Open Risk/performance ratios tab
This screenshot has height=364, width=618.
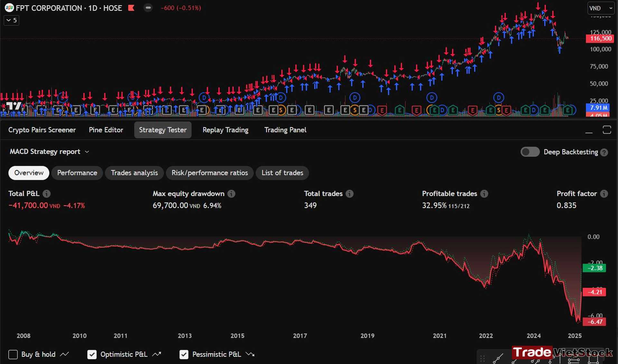[x=210, y=173]
